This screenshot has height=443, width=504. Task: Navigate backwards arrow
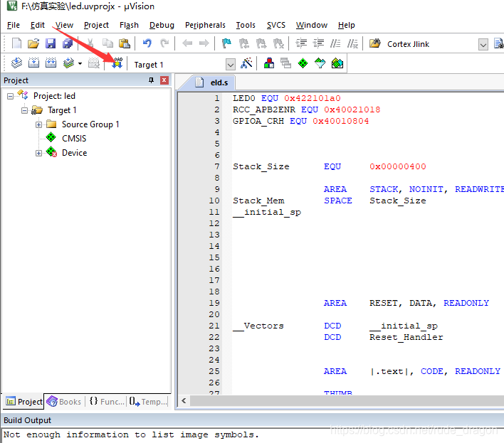tap(187, 43)
